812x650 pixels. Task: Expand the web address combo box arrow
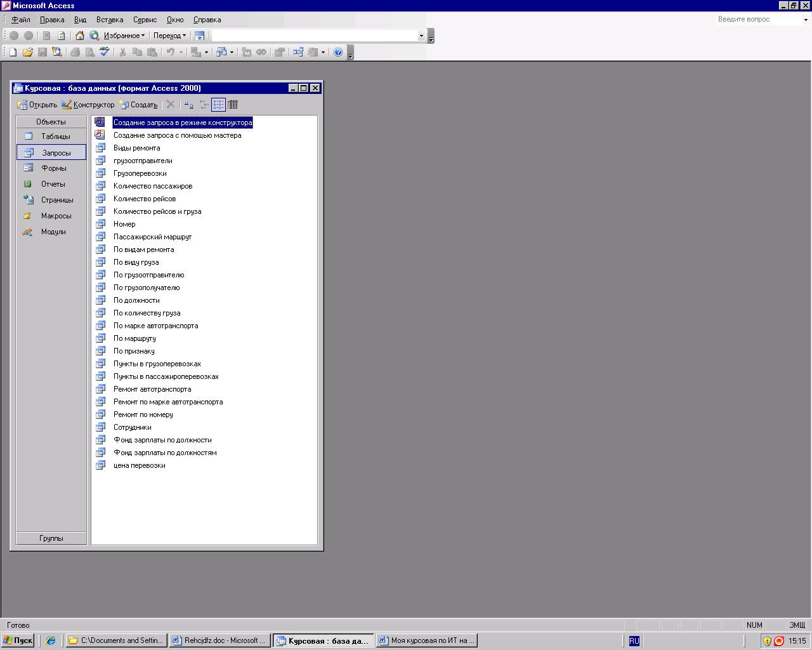point(421,36)
